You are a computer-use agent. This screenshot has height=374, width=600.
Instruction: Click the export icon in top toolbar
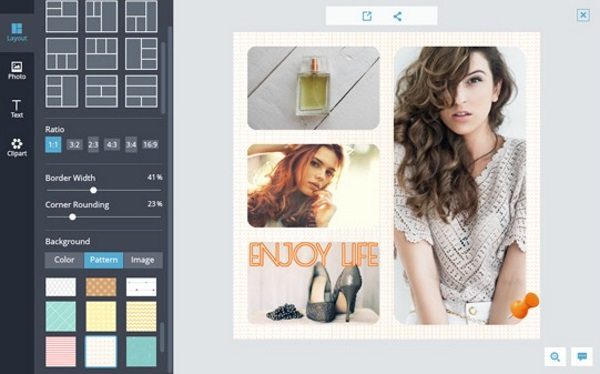tap(367, 16)
